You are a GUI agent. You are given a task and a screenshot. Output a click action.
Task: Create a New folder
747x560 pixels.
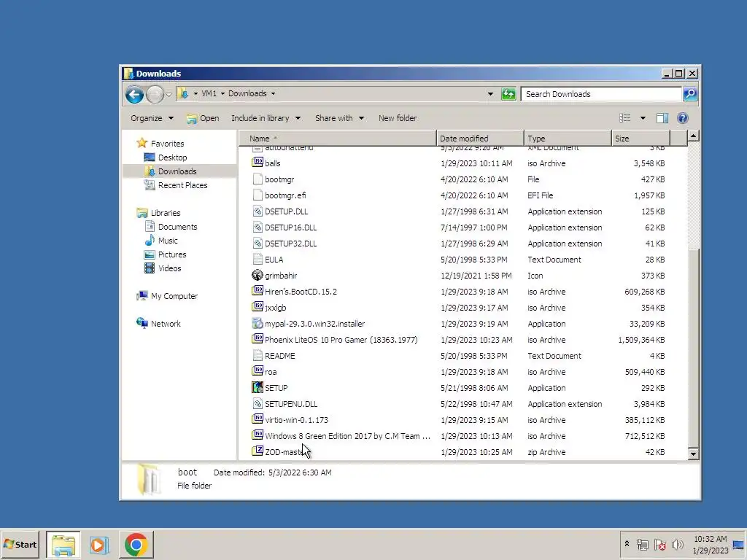coord(398,118)
